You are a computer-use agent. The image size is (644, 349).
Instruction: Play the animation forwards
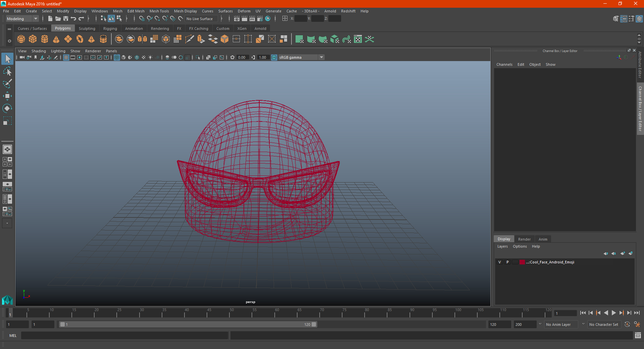(613, 313)
